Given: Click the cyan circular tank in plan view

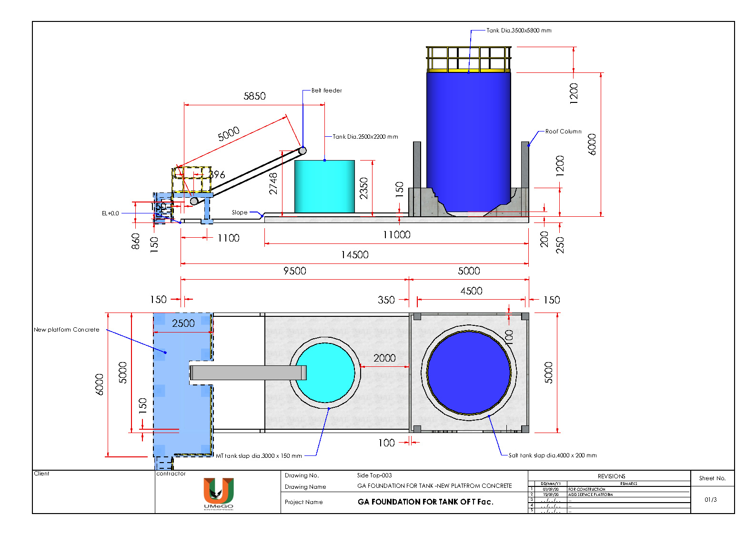Looking at the screenshot, I should [325, 373].
